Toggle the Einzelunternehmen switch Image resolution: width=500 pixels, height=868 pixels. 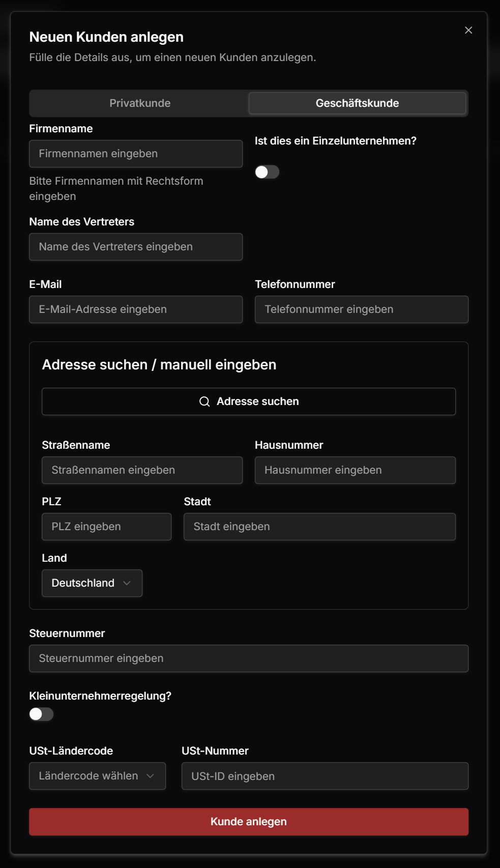267,172
